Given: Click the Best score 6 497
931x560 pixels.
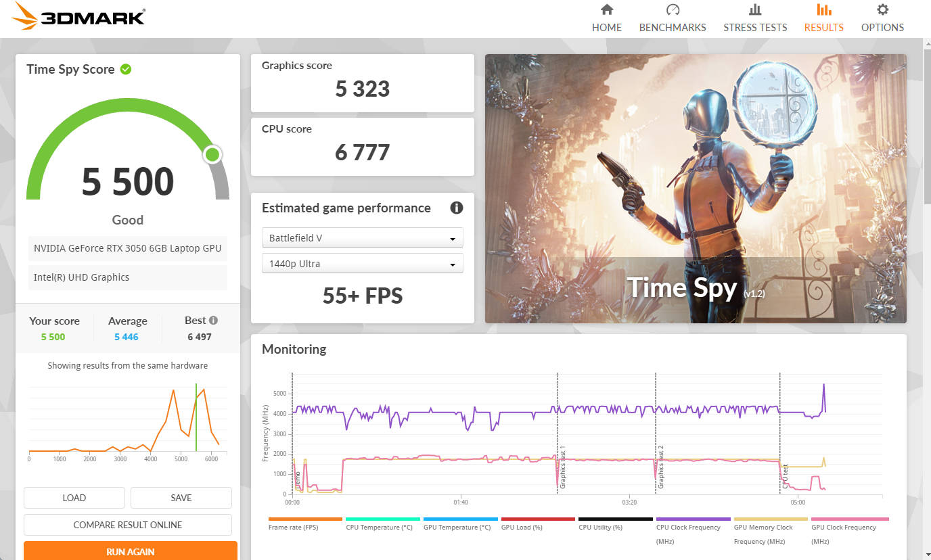Looking at the screenshot, I should [x=199, y=337].
